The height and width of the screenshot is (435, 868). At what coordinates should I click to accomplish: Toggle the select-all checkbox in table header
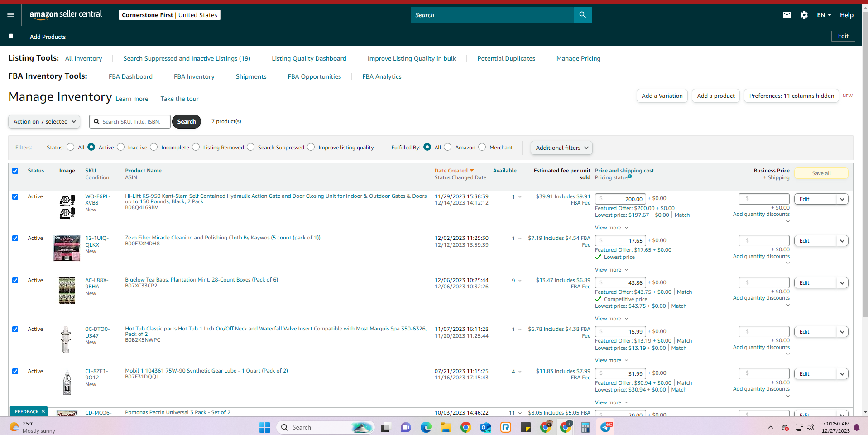point(15,171)
